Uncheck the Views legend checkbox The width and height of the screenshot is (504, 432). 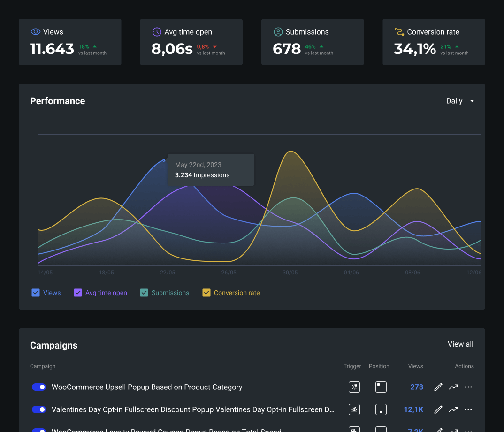coord(36,292)
